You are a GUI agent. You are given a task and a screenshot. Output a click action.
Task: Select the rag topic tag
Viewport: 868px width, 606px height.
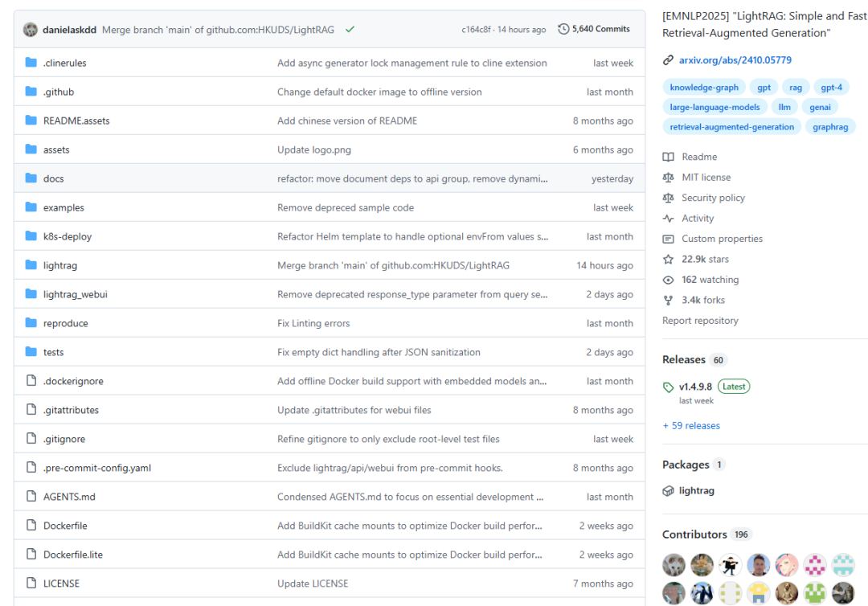796,87
